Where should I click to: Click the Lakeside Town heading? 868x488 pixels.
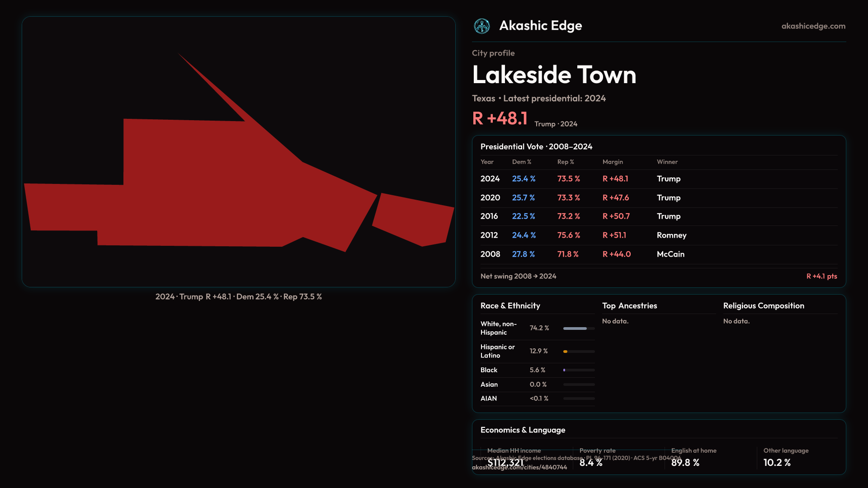pyautogui.click(x=554, y=75)
